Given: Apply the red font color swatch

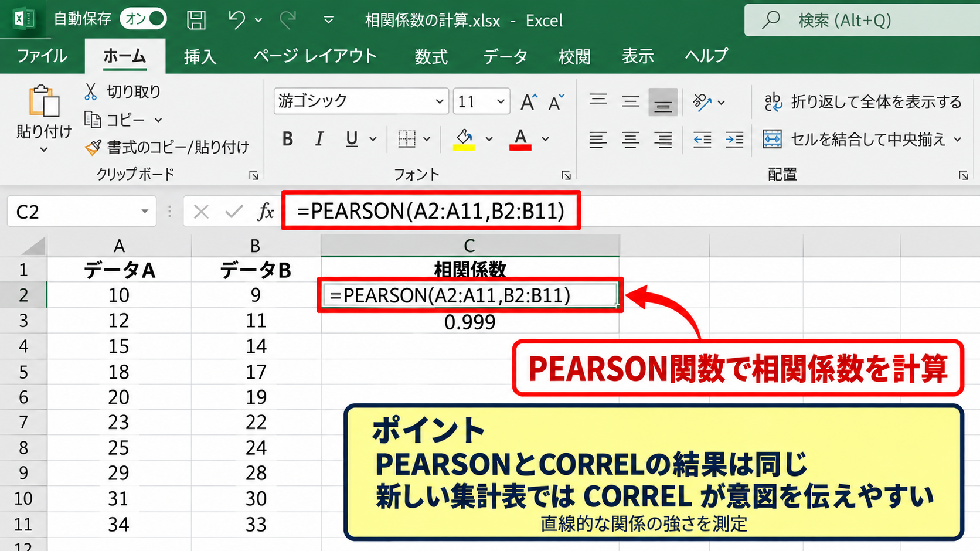Looking at the screenshot, I should (520, 147).
